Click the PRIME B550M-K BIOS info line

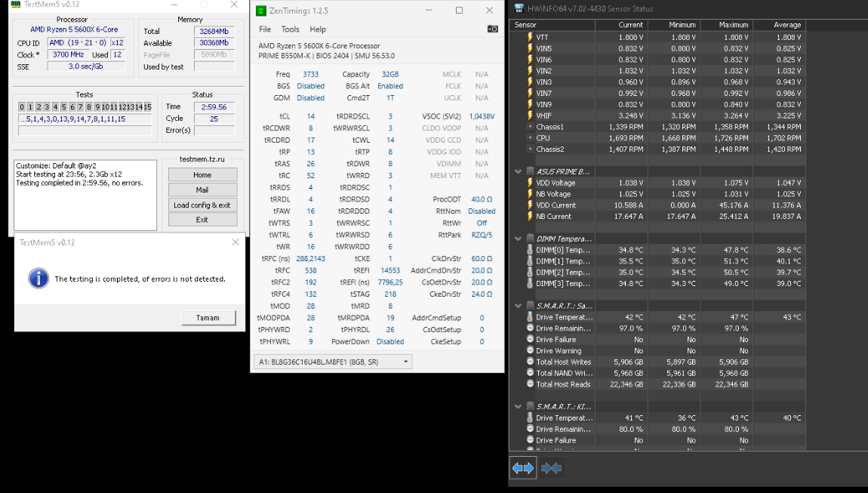click(x=327, y=56)
